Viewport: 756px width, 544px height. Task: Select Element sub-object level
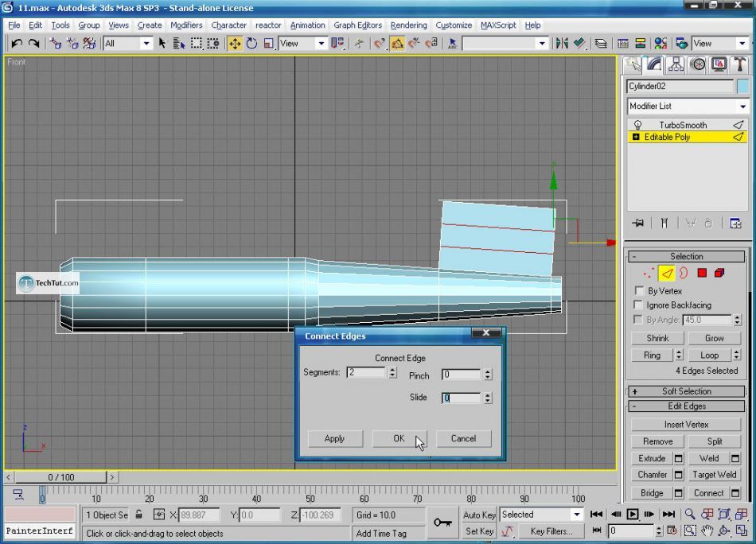(x=719, y=274)
